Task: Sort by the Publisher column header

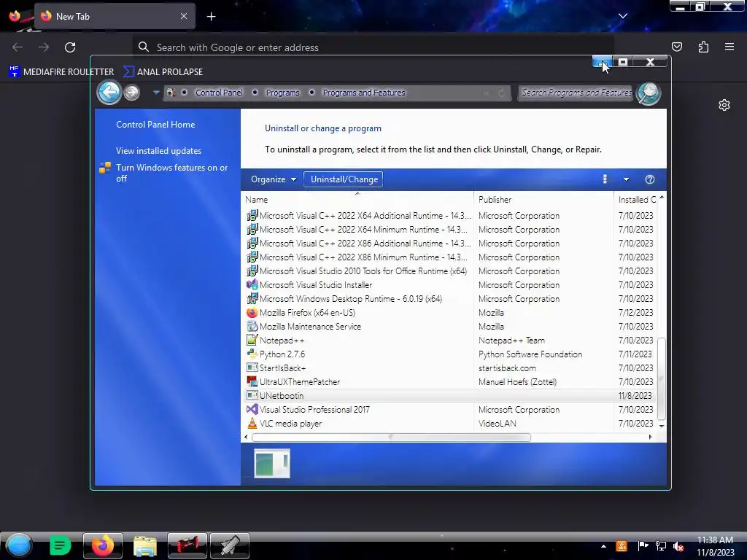Action: point(543,200)
